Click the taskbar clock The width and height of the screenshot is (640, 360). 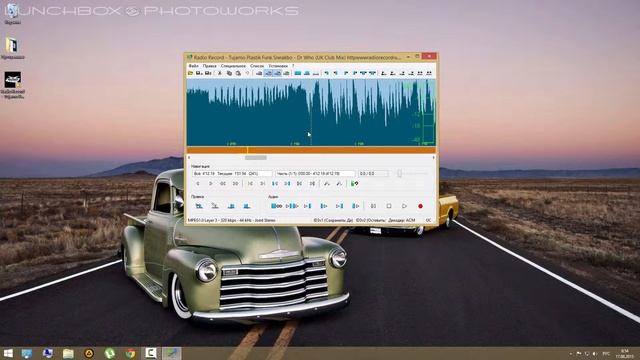pos(624,353)
